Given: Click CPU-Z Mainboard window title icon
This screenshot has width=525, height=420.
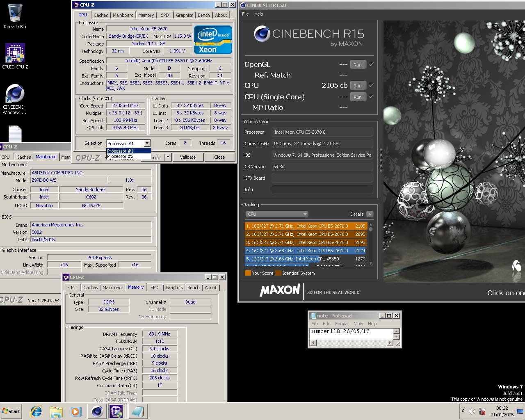Looking at the screenshot, I should click(1, 147).
